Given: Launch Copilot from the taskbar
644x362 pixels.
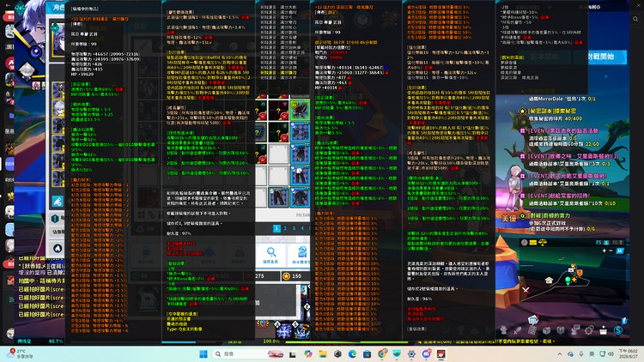Looking at the screenshot, I should (x=307, y=353).
